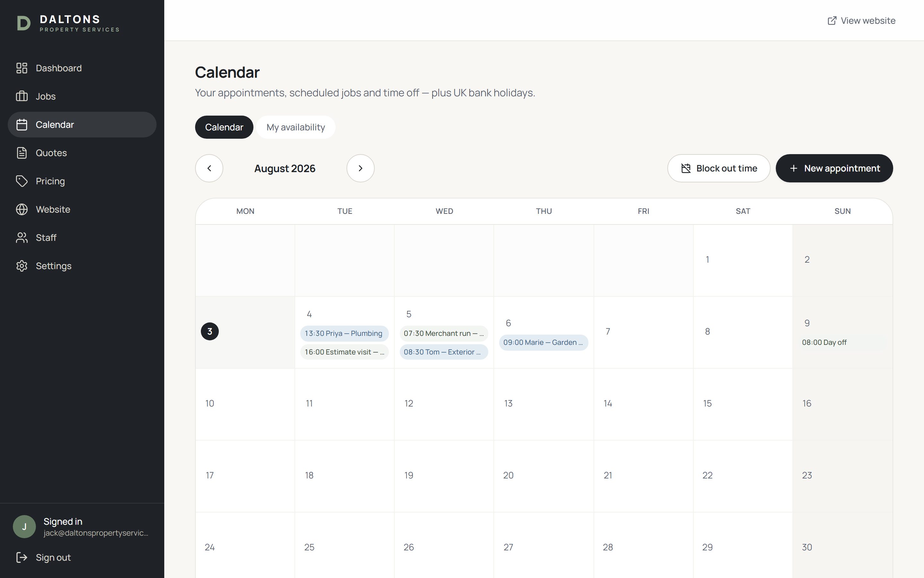Open the 07:30 Merchant run event

coord(444,333)
